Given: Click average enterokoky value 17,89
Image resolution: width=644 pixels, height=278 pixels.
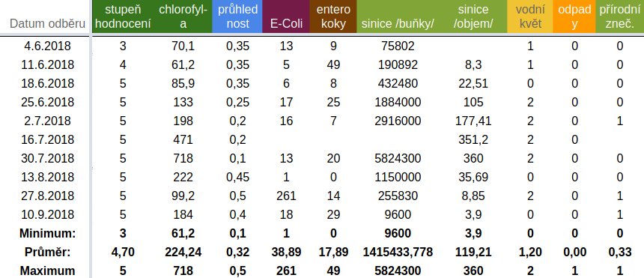Looking at the screenshot, I should 333,252.
